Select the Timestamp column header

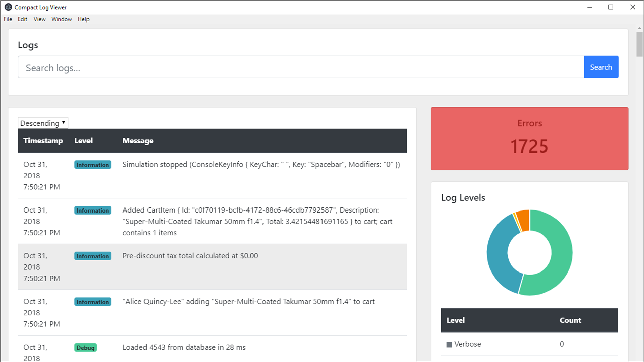click(x=43, y=141)
